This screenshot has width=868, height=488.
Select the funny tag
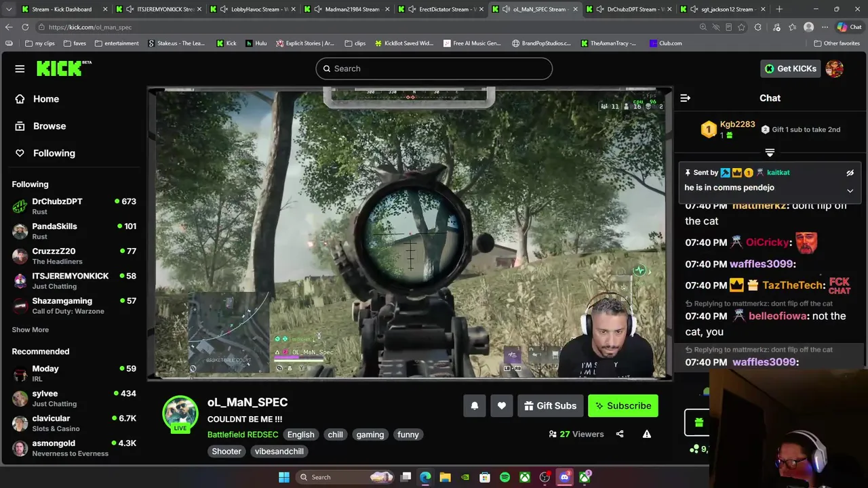tap(408, 434)
